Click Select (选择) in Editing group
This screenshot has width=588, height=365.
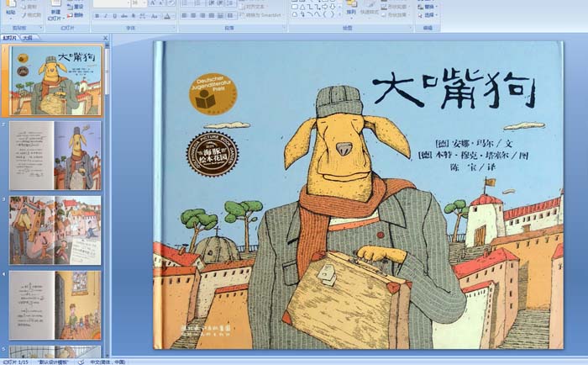tap(428, 15)
